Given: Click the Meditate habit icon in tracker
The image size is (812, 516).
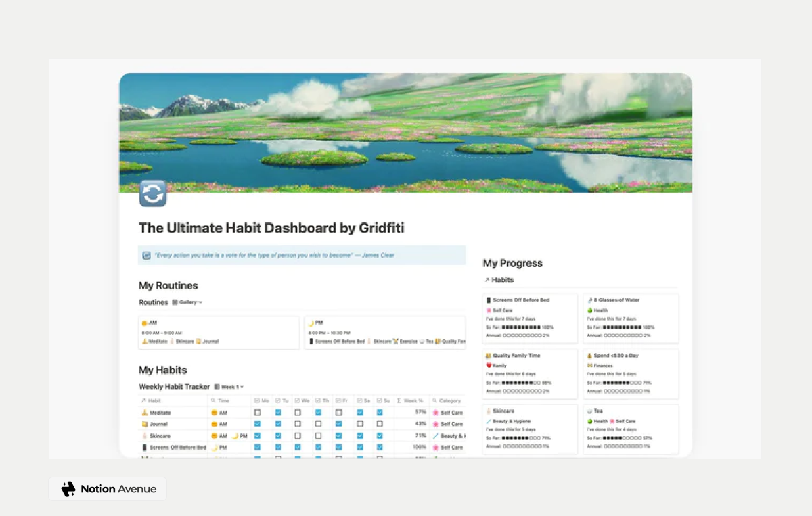Looking at the screenshot, I should (x=144, y=413).
